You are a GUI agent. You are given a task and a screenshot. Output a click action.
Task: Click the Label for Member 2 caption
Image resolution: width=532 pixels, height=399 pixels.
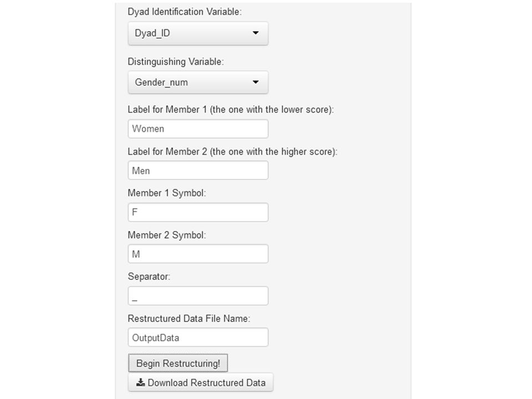pyautogui.click(x=232, y=152)
